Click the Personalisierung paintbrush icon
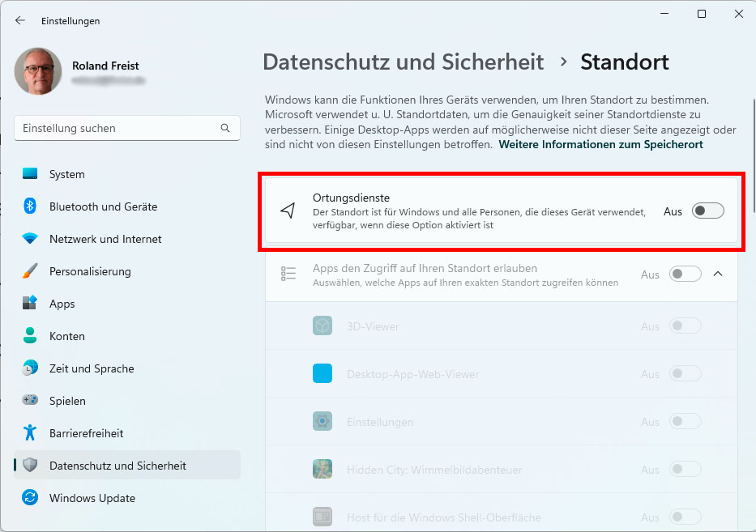This screenshot has height=532, width=756. [30, 270]
